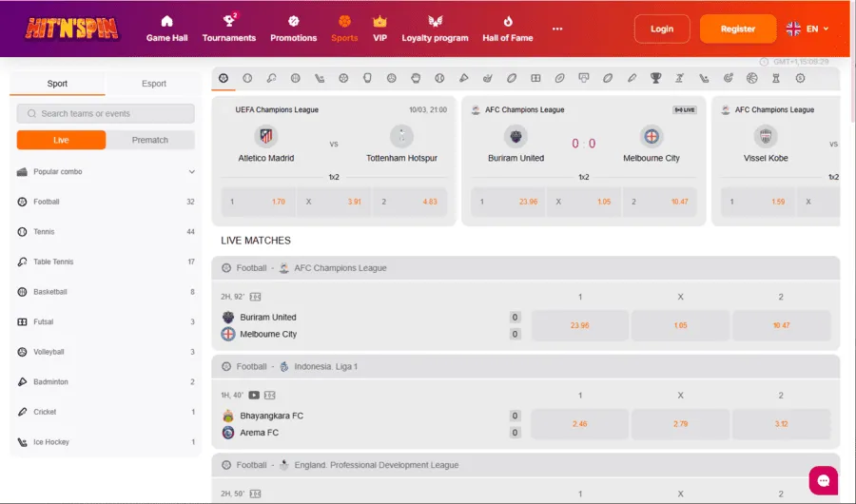
Task: Select the cricket bat icon in the sports strip
Action: [632, 78]
